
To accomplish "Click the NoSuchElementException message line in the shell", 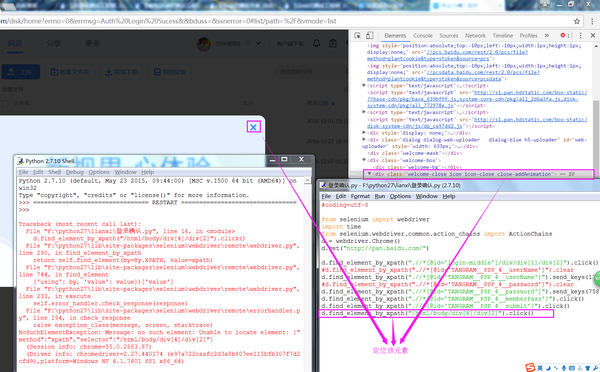I will coord(159,332).
